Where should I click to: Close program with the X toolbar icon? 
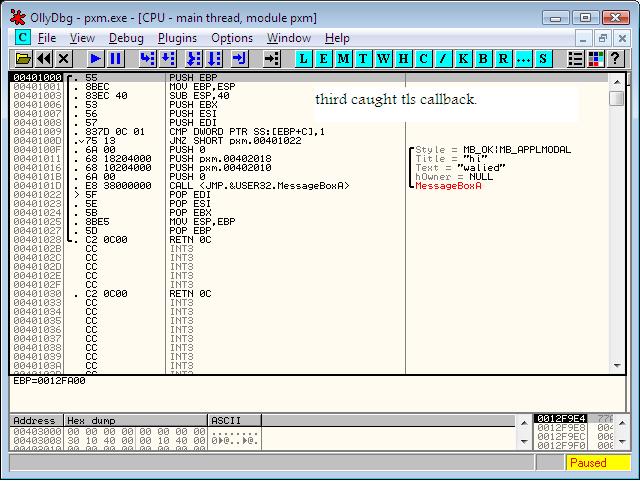pos(64,59)
